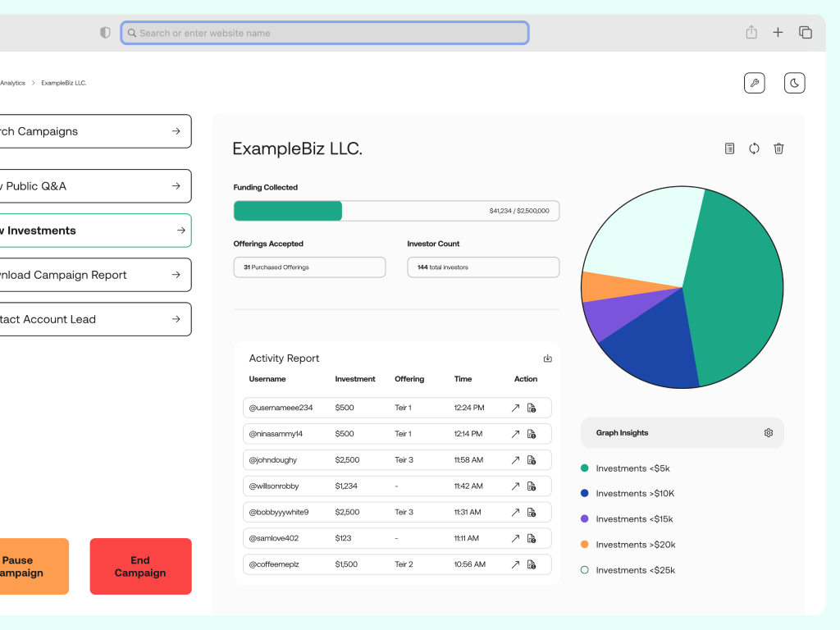Image resolution: width=840 pixels, height=630 pixels.
Task: Toggle the Investments <$5k legend indicator
Action: (586, 468)
